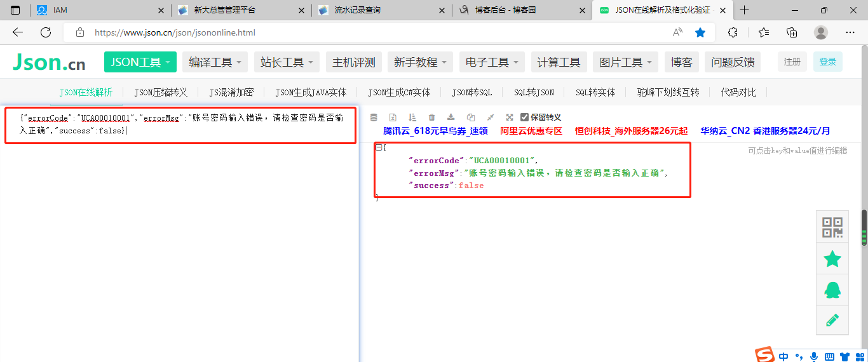Open browser extensions puzzle icon
The width and height of the screenshot is (868, 362).
pos(733,32)
